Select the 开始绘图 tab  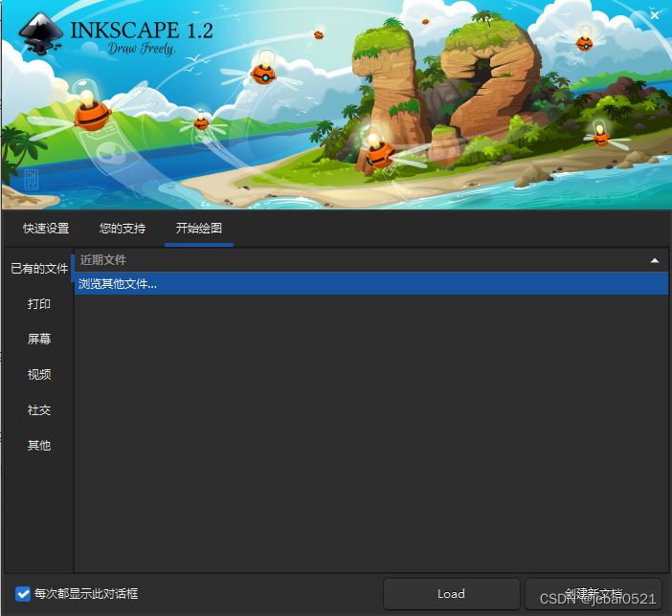[x=199, y=229]
